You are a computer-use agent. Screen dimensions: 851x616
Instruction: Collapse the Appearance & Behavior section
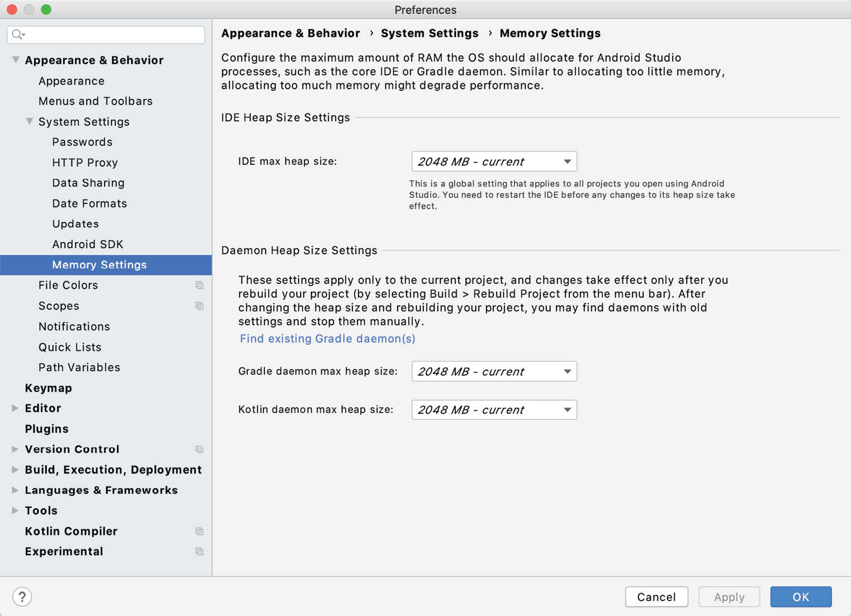(16, 60)
